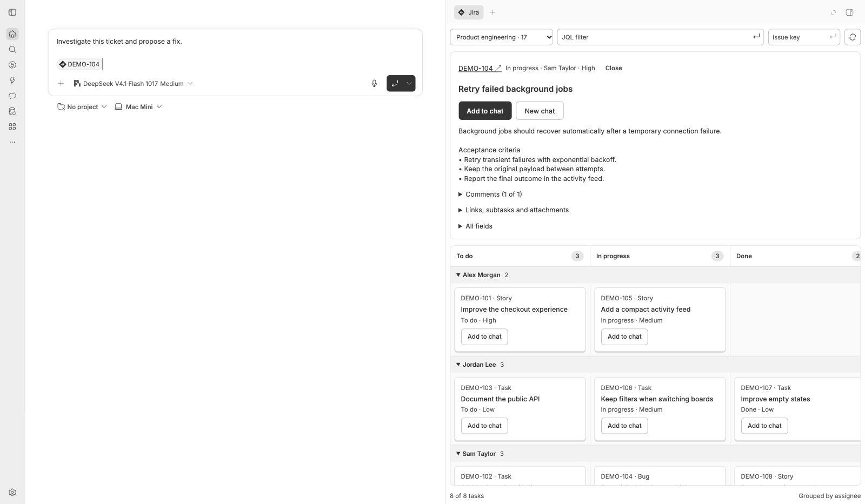Click the lightning bolt sidebar icon
This screenshot has height=504, width=865.
[12, 80]
